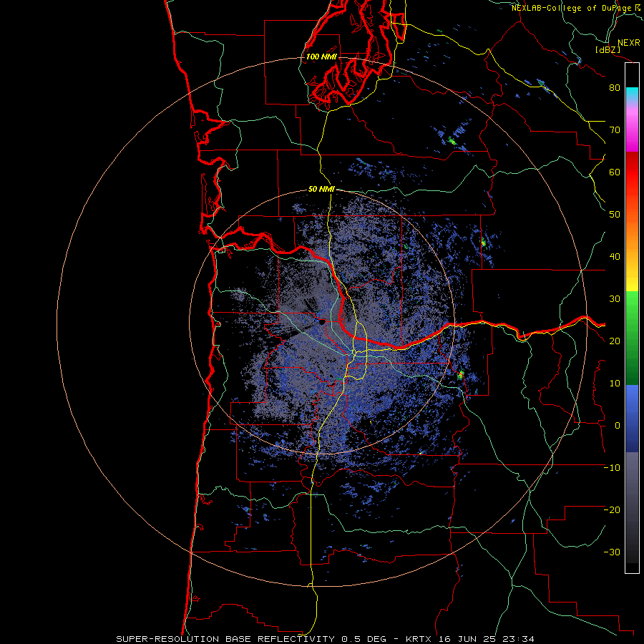
Task: Click the 100 NMI range ring label
Action: [321, 57]
